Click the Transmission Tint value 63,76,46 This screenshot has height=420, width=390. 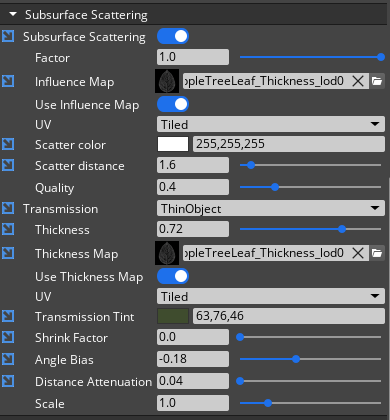(289, 316)
